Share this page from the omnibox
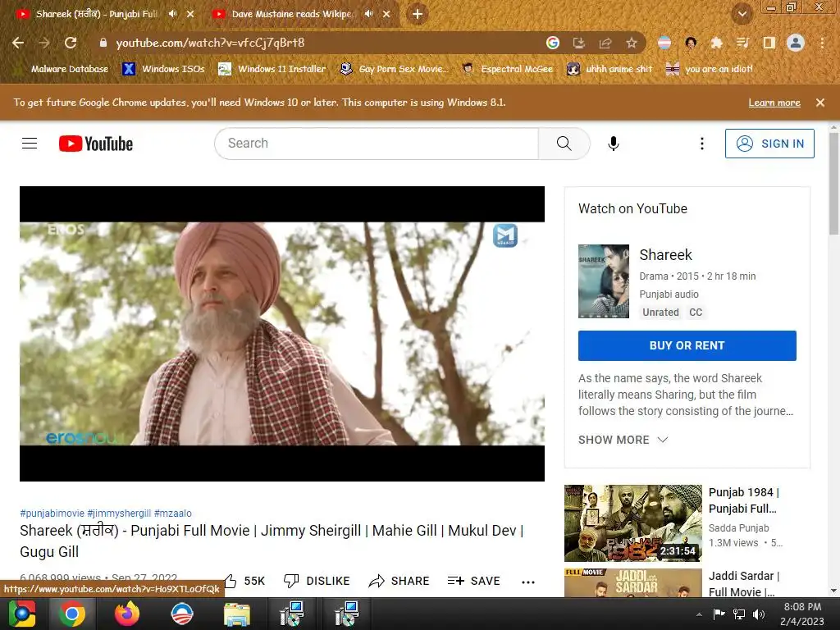840x630 pixels. tap(605, 43)
